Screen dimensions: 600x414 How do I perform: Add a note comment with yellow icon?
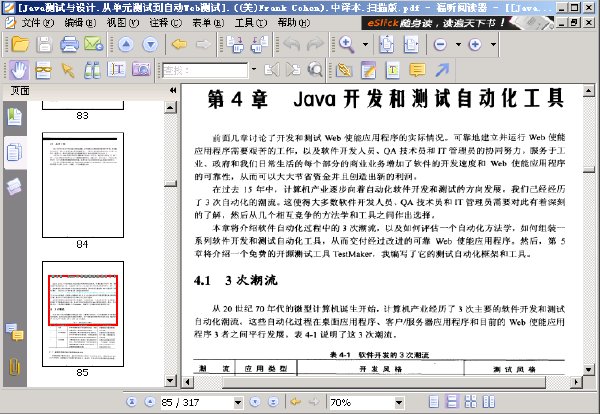(417, 70)
